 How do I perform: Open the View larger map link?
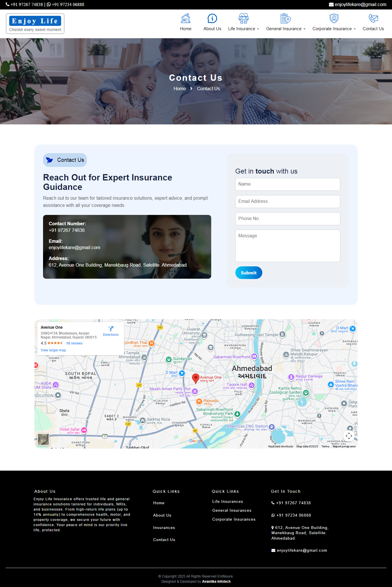click(x=53, y=350)
